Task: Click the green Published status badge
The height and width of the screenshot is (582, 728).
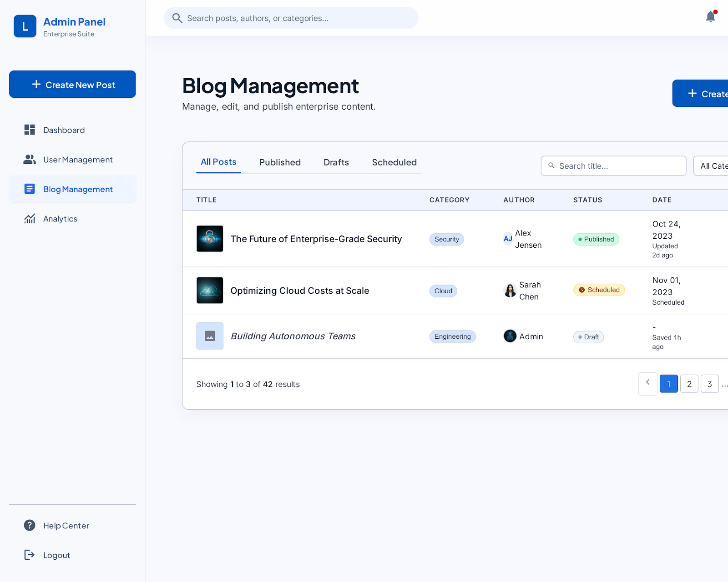Action: pyautogui.click(x=596, y=239)
